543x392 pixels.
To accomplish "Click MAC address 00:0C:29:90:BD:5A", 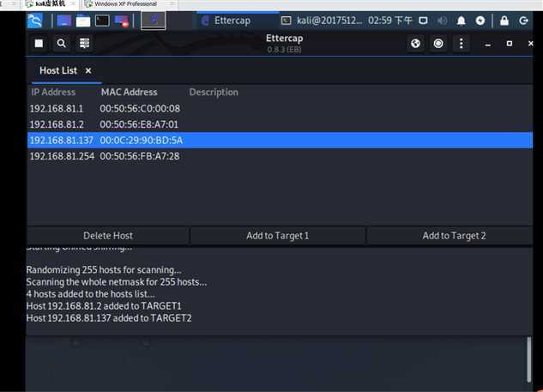I will point(142,141).
